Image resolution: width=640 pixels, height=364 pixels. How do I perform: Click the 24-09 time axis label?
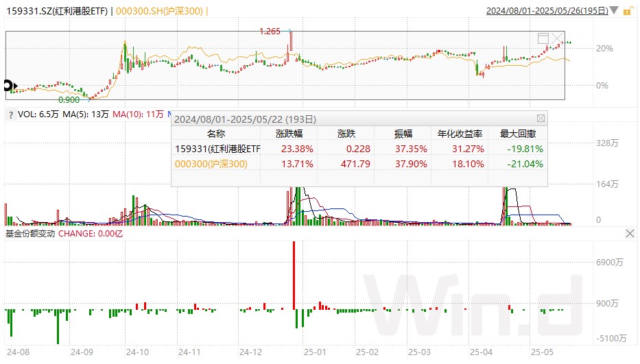82,352
